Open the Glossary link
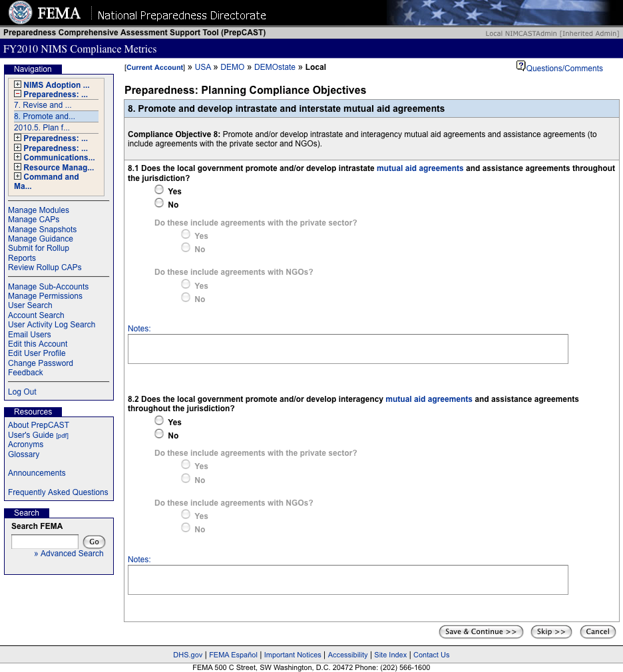Viewport: 623px width, 672px height. pos(23,454)
